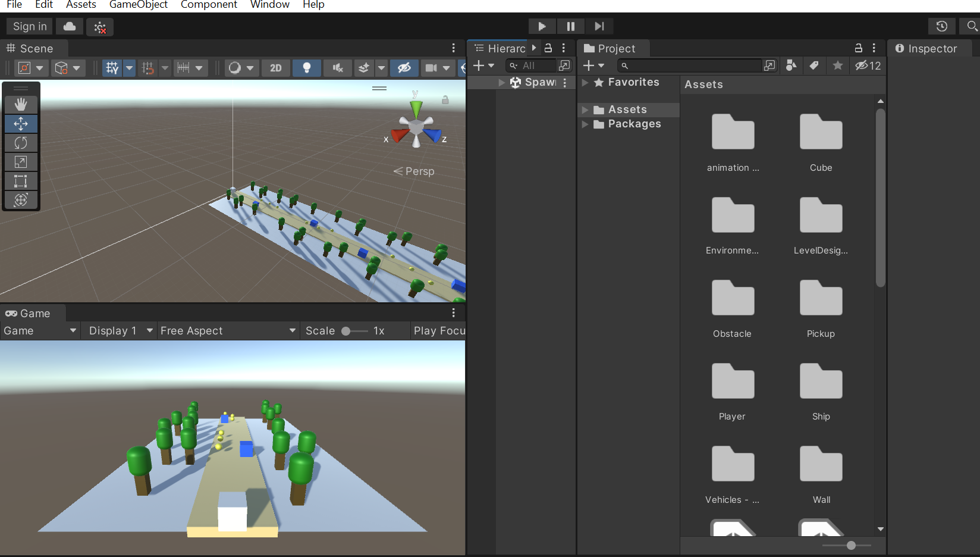Viewport: 980px width, 557px height.
Task: Toggle hidden objects visibility in Scene view
Action: (x=404, y=68)
